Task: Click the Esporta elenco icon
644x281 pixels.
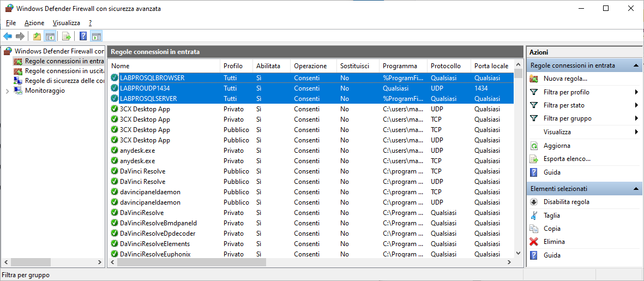Action: pyautogui.click(x=534, y=159)
